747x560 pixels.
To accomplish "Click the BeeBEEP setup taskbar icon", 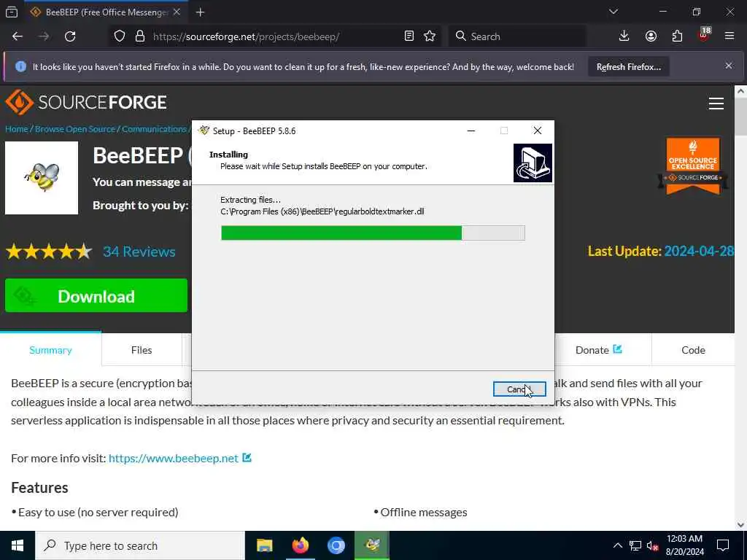I will coord(372,545).
